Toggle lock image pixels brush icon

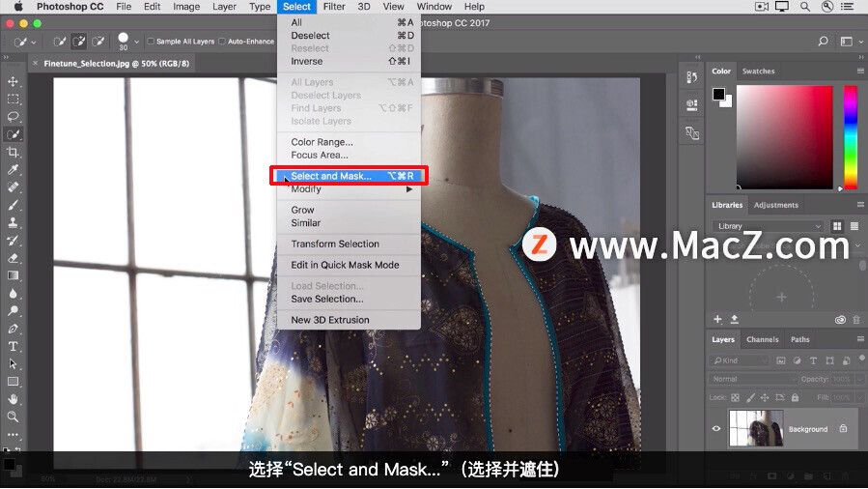(x=750, y=397)
